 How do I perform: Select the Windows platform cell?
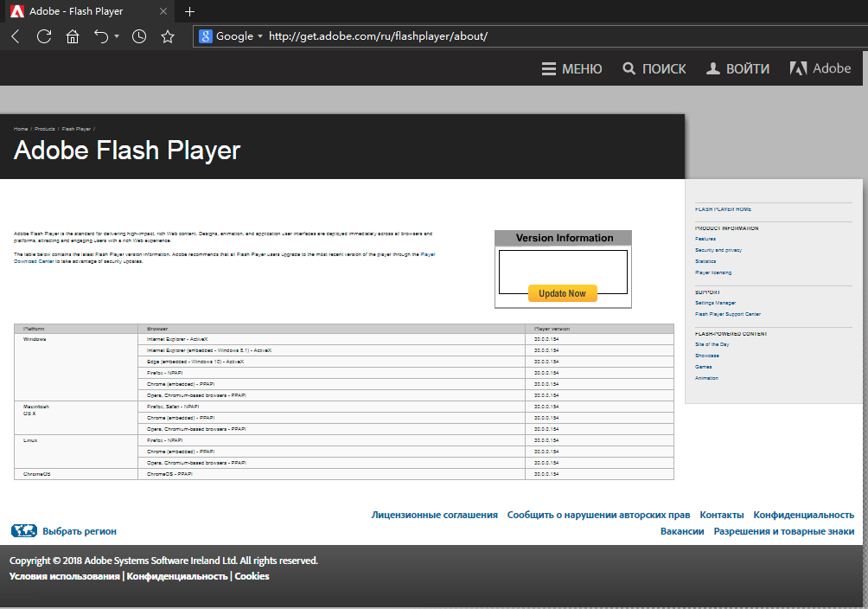click(76, 367)
